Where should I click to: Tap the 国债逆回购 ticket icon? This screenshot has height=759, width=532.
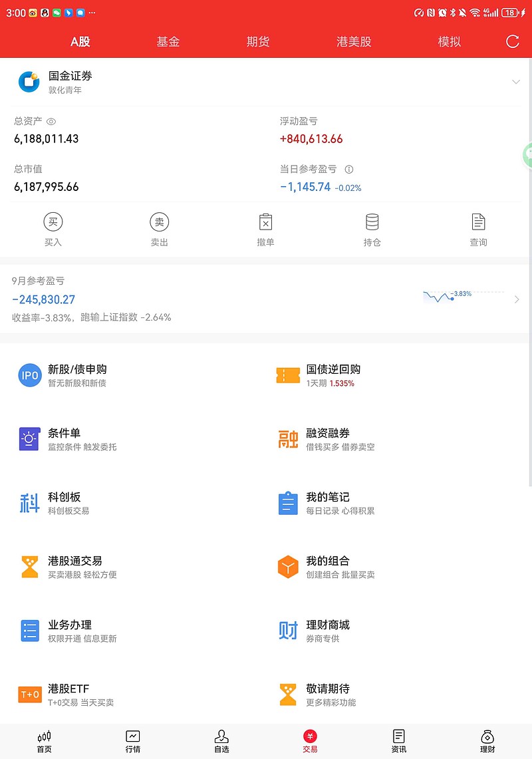coord(288,376)
